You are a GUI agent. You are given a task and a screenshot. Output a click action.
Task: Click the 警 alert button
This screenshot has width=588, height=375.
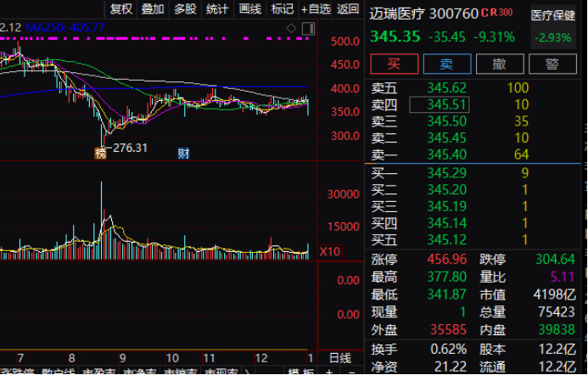[x=552, y=64]
